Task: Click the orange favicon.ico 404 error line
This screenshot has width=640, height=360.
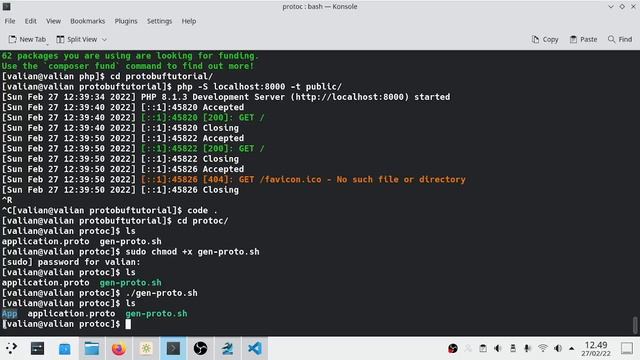Action: (x=303, y=180)
